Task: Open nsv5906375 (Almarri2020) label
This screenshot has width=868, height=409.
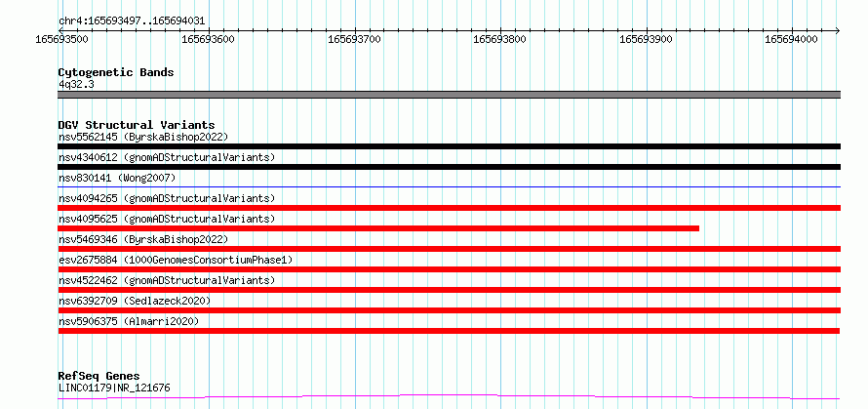Action: pyautogui.click(x=129, y=321)
